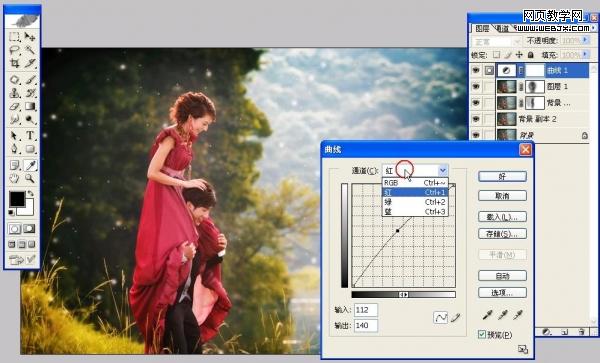
Task: Toggle the lock position cross icon
Action: click(519, 55)
